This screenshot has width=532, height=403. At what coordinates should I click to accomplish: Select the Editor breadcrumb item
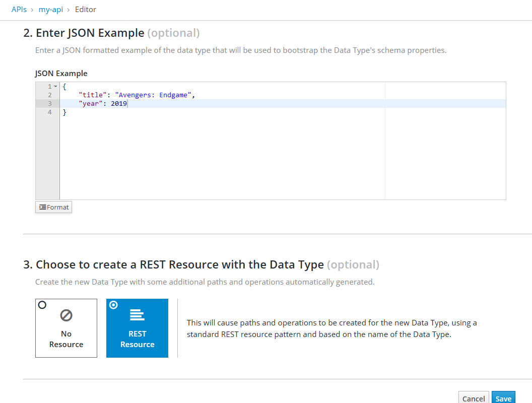click(85, 9)
